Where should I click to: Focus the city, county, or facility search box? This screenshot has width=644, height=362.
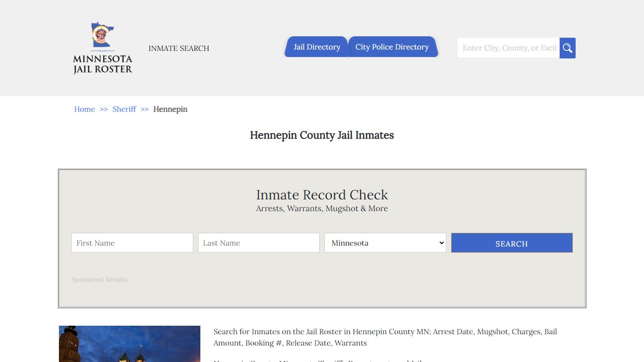point(508,48)
